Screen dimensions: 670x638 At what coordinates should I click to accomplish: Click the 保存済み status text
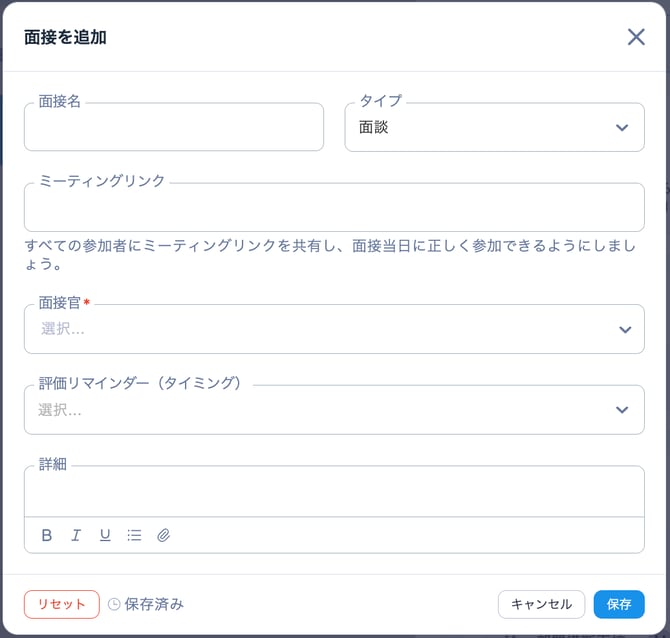pyautogui.click(x=154, y=604)
